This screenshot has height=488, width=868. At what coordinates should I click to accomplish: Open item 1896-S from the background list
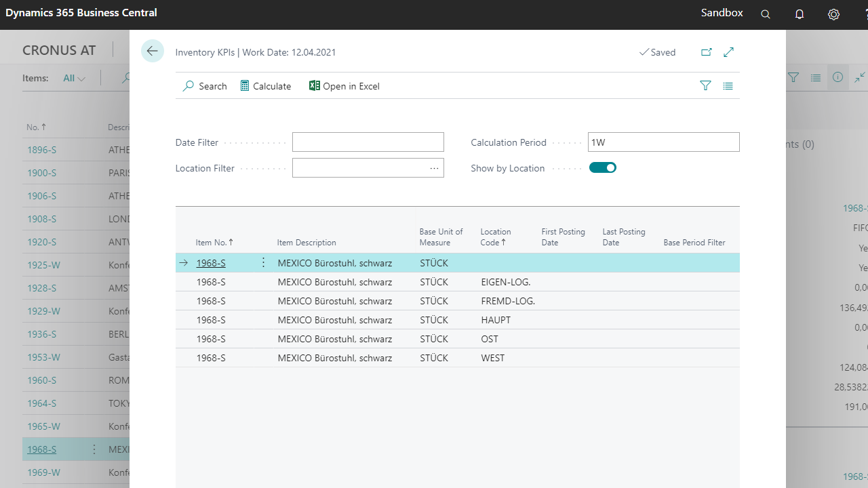tap(41, 150)
